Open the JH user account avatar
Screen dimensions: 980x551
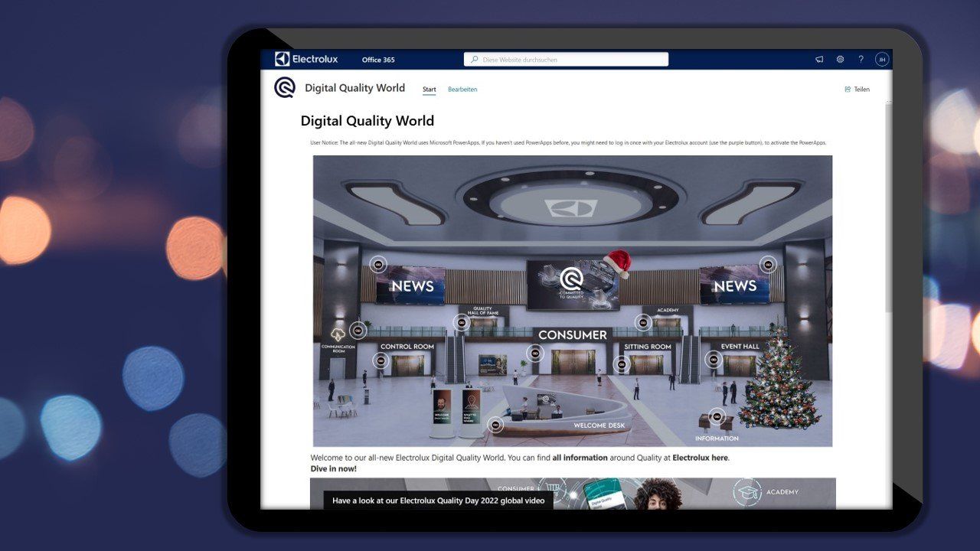[882, 60]
